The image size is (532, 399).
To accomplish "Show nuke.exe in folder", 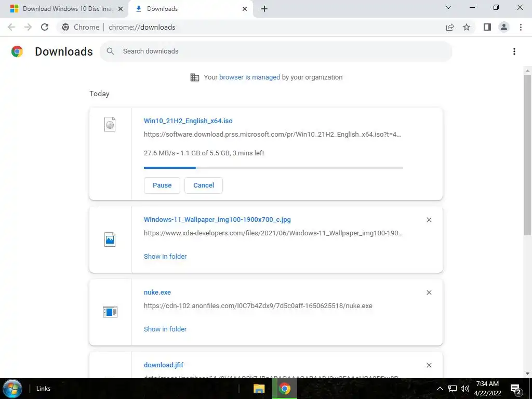I will (x=165, y=329).
